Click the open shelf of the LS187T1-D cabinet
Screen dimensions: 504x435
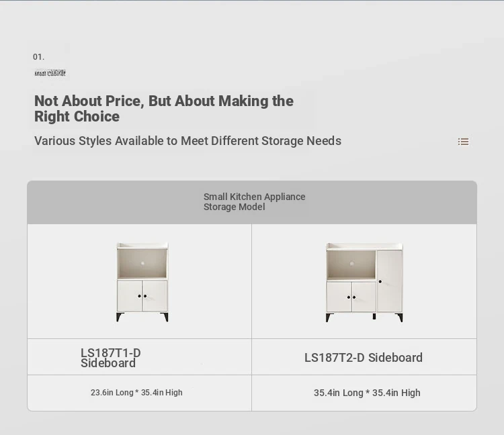pos(142,265)
